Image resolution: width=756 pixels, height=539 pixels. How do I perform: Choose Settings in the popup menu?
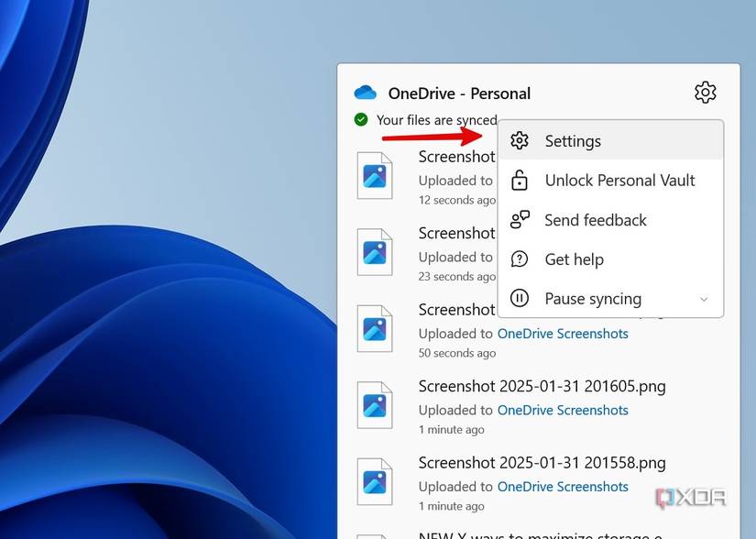pyautogui.click(x=610, y=141)
